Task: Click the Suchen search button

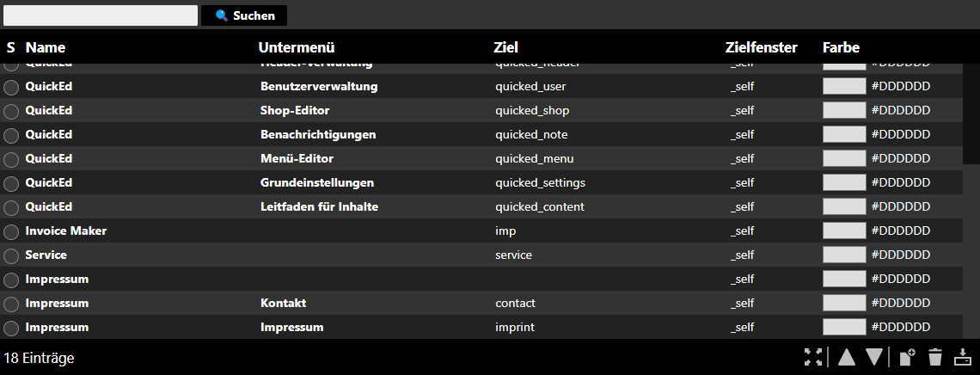Action: click(244, 15)
